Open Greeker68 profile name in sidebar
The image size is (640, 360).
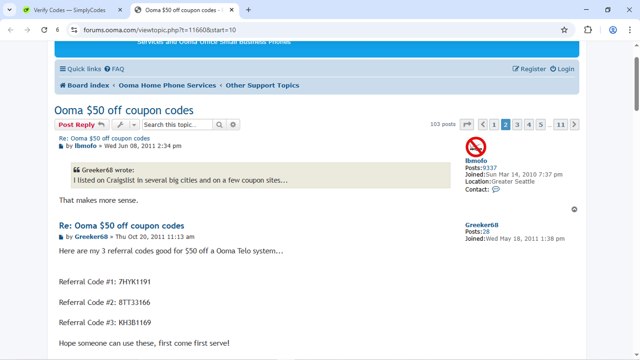482,225
